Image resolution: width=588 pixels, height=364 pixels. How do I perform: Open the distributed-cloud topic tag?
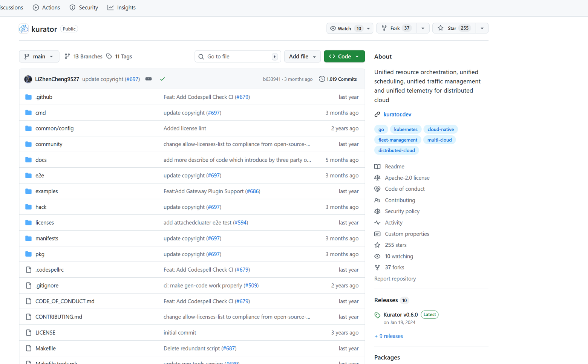pyautogui.click(x=397, y=150)
